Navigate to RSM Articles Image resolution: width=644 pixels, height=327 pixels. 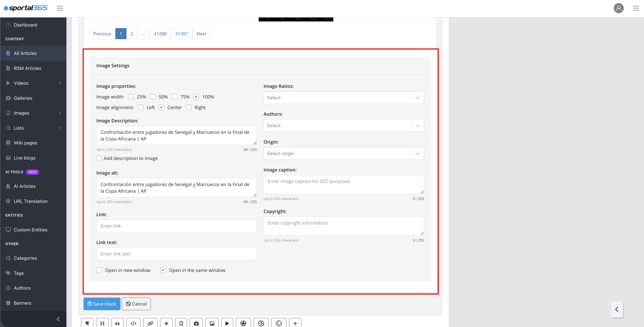pyautogui.click(x=27, y=68)
